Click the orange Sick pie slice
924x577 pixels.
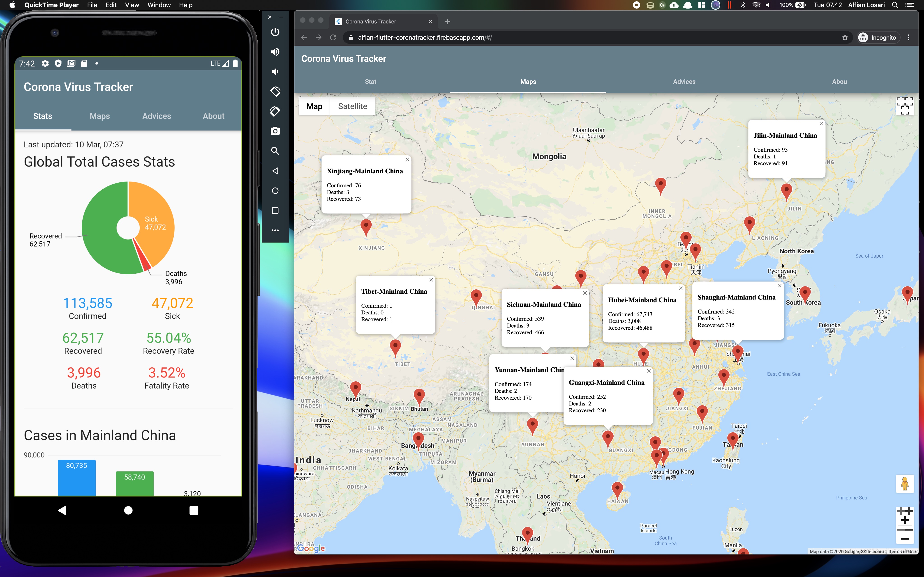157,214
